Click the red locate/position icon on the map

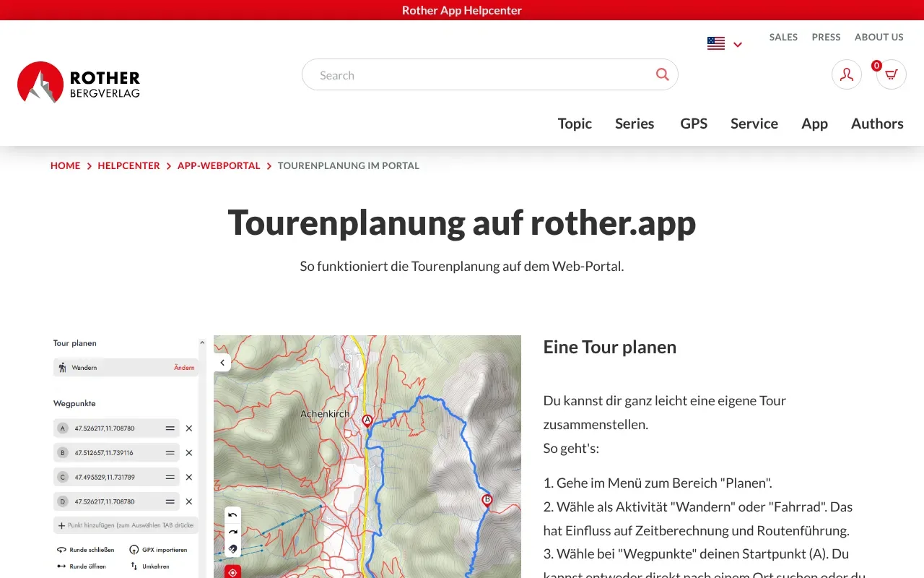tap(232, 571)
